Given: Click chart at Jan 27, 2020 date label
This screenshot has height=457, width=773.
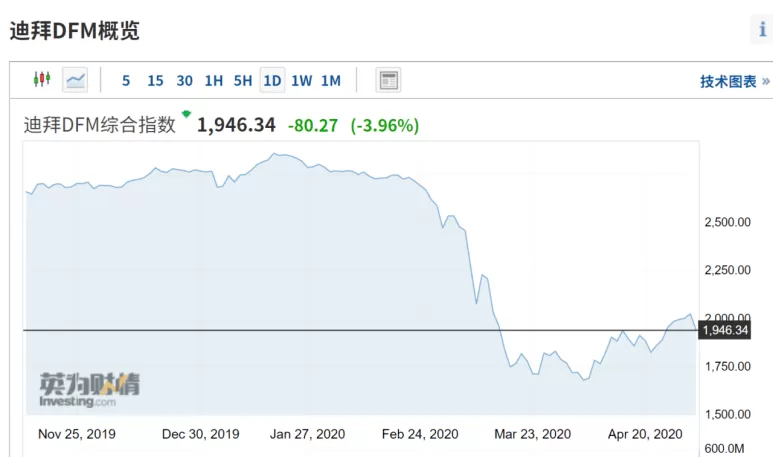Looking at the screenshot, I should tap(307, 434).
